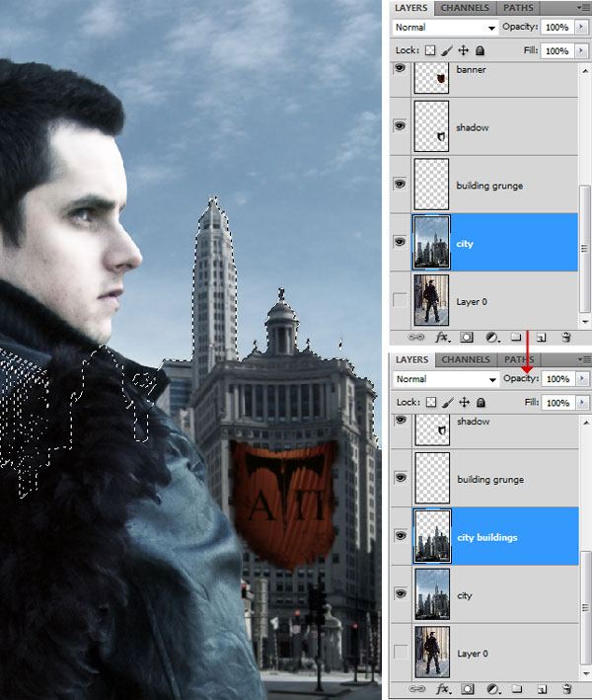Screen dimensions: 592x700
Task: Click the city buildings layer thumbnail
Action: 433,536
